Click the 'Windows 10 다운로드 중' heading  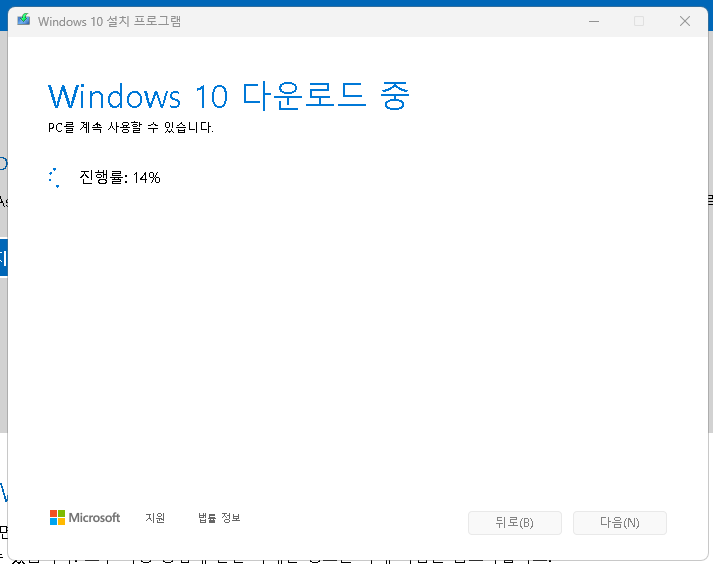(229, 96)
